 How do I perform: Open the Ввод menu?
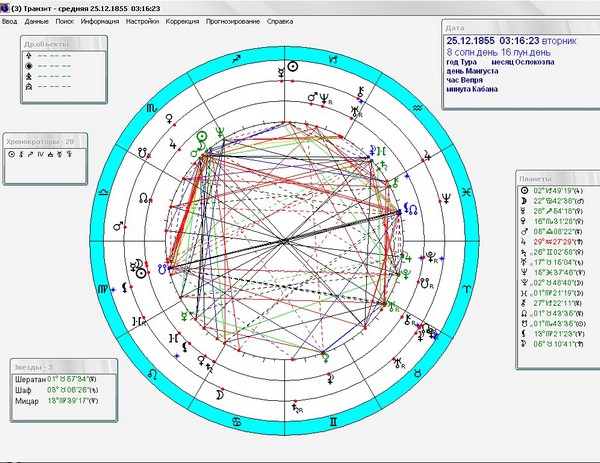point(10,21)
